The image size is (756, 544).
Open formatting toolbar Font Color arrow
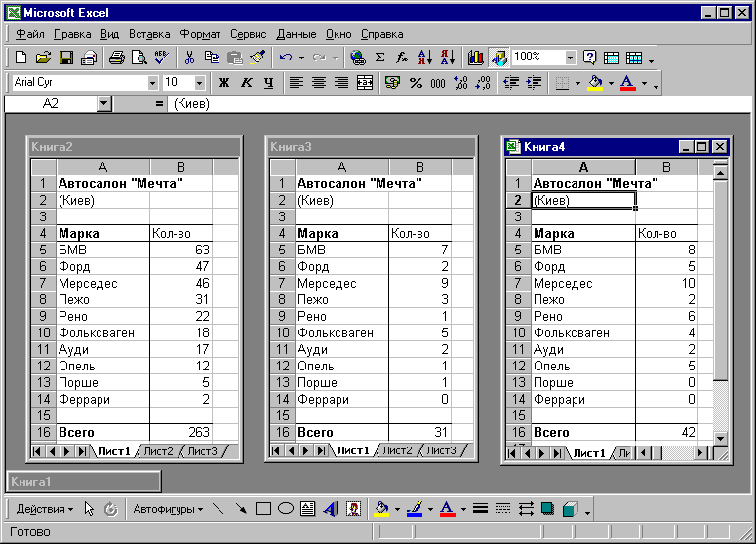(644, 83)
